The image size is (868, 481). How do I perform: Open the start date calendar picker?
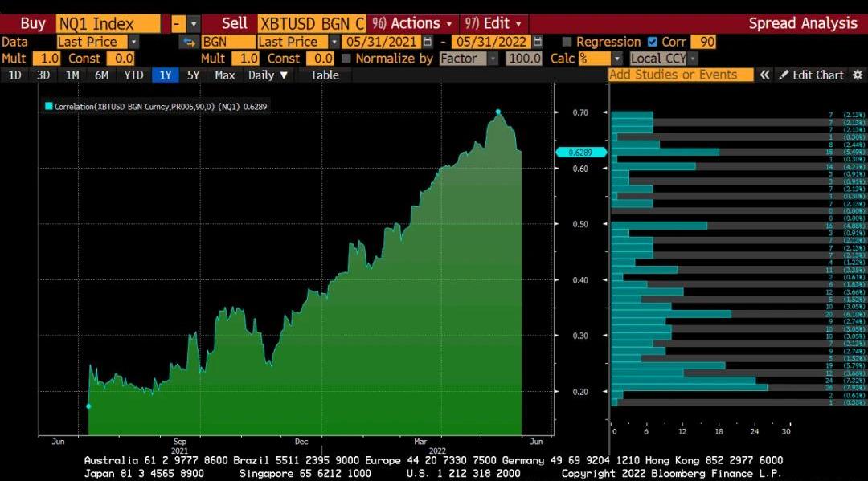(x=428, y=42)
